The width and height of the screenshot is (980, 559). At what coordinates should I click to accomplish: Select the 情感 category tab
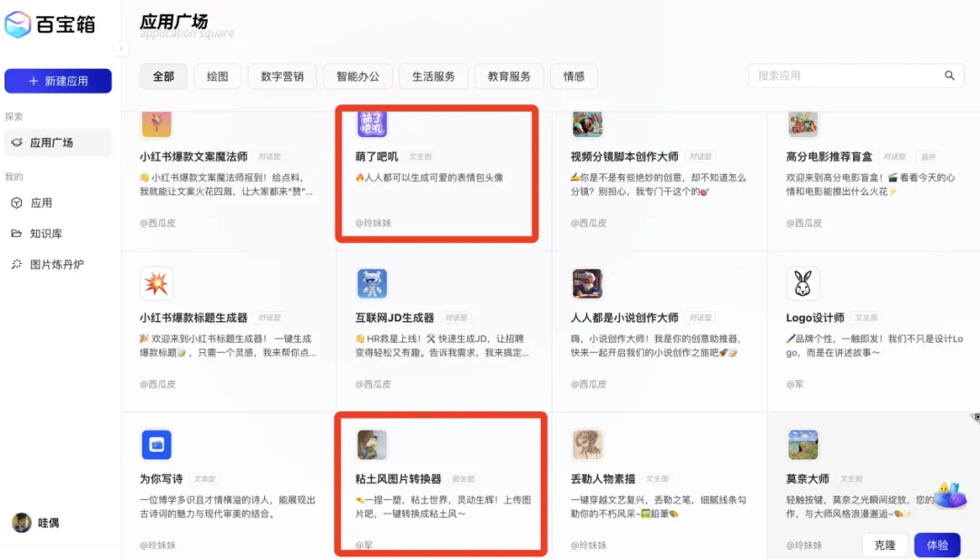(573, 76)
